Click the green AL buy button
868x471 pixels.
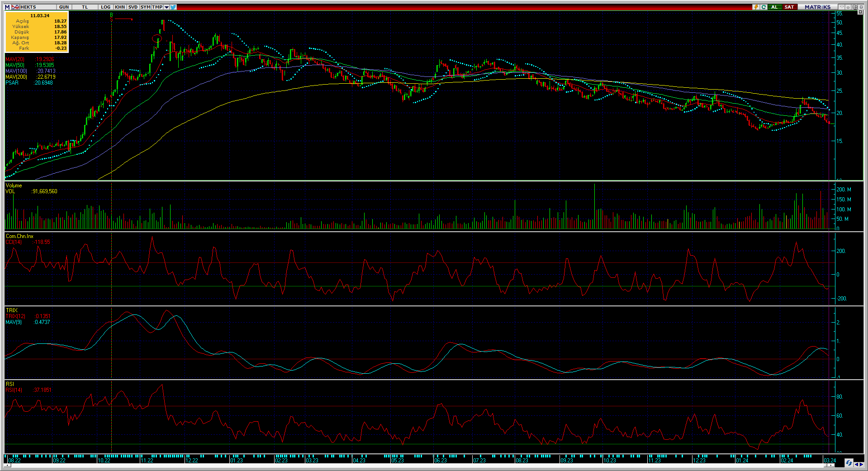[x=774, y=7]
